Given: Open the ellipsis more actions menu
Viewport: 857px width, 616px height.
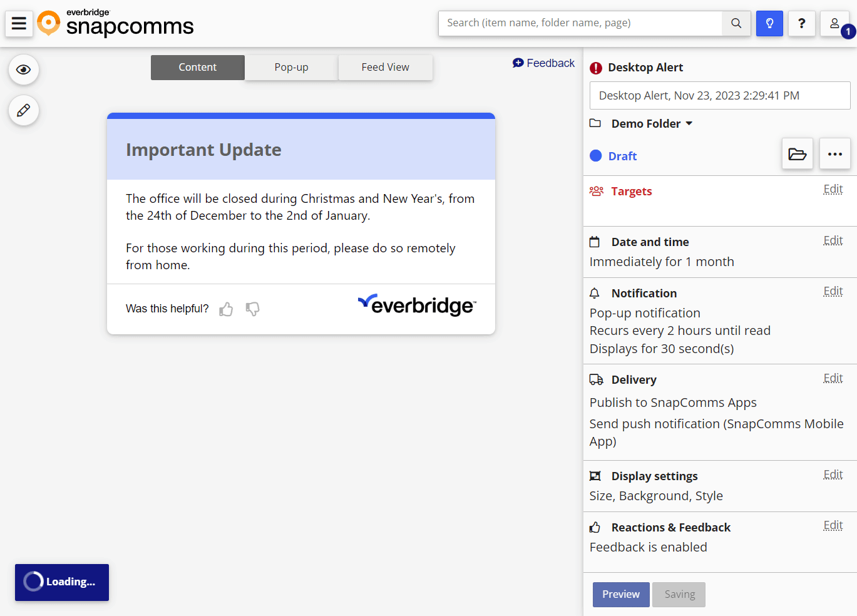Looking at the screenshot, I should coord(834,153).
